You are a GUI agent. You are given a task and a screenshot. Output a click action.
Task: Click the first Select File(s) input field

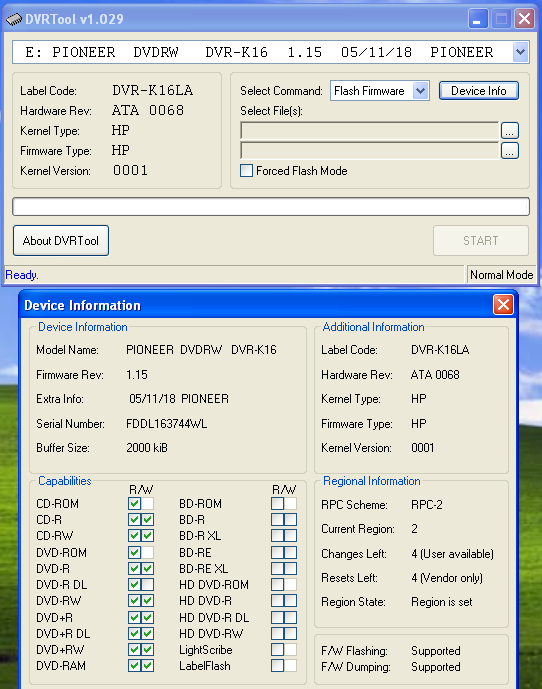pyautogui.click(x=370, y=131)
